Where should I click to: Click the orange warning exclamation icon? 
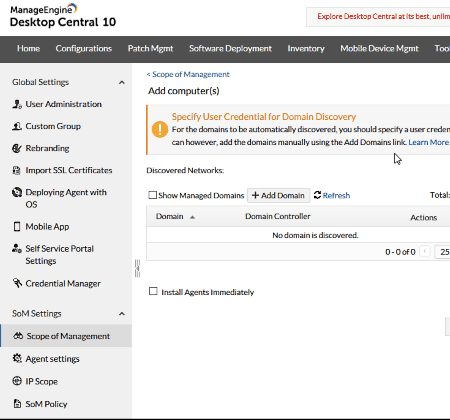click(160, 129)
